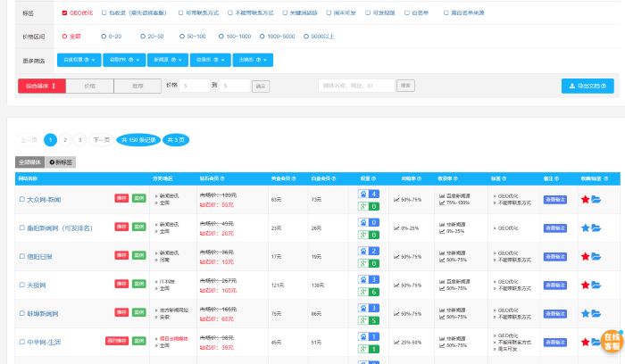Select the 0-20 price range radio
Viewport: 625px width, 364px height.
104,37
